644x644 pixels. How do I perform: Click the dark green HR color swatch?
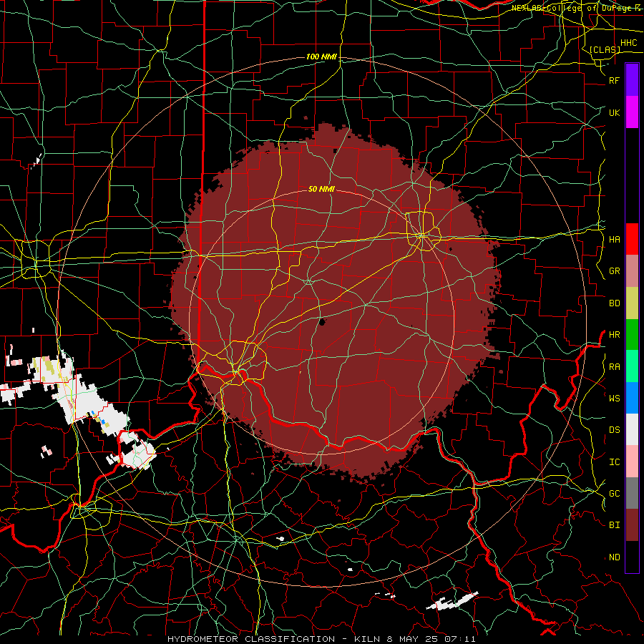pyautogui.click(x=632, y=334)
